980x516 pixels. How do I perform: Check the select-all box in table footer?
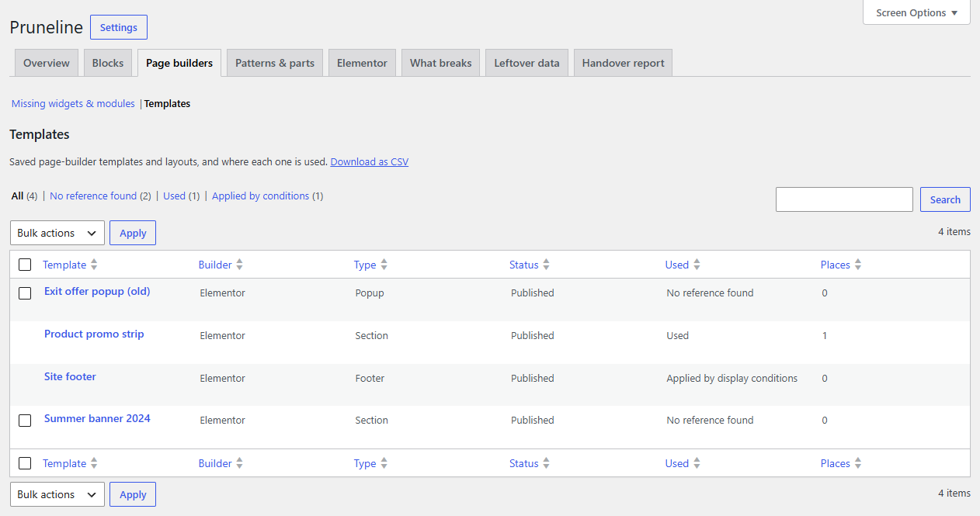point(25,463)
